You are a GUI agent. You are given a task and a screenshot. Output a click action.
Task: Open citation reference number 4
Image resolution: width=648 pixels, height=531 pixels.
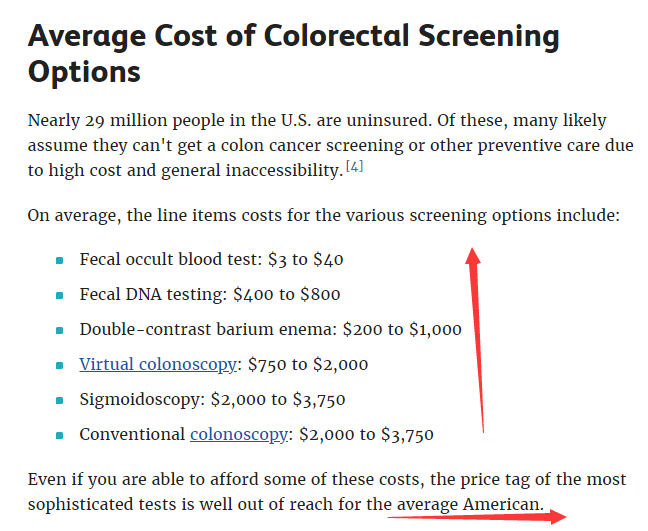[x=354, y=165]
